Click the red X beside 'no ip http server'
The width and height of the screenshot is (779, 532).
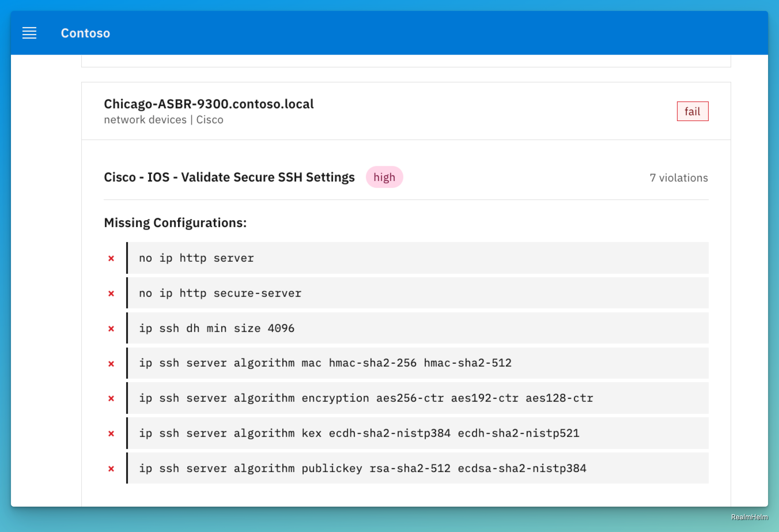pos(111,258)
